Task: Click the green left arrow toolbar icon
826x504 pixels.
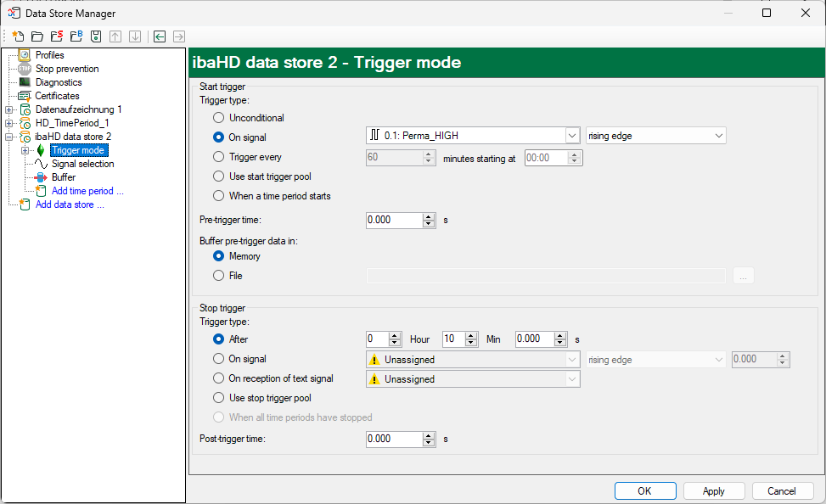Action: point(160,36)
